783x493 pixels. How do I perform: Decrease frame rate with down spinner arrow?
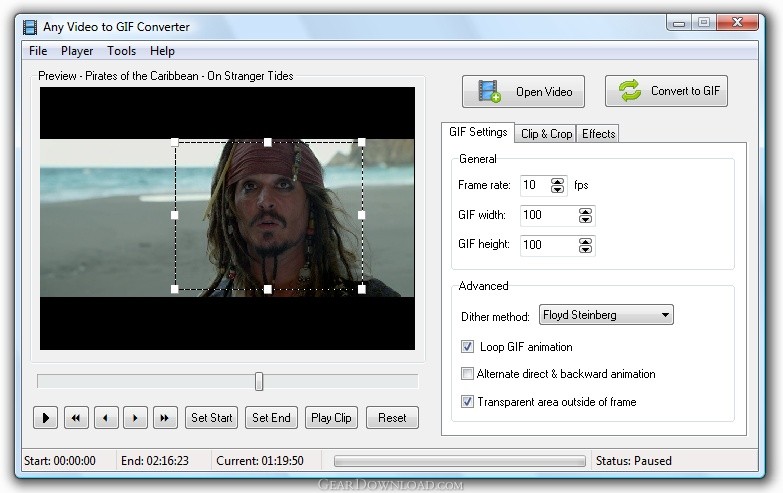557,189
